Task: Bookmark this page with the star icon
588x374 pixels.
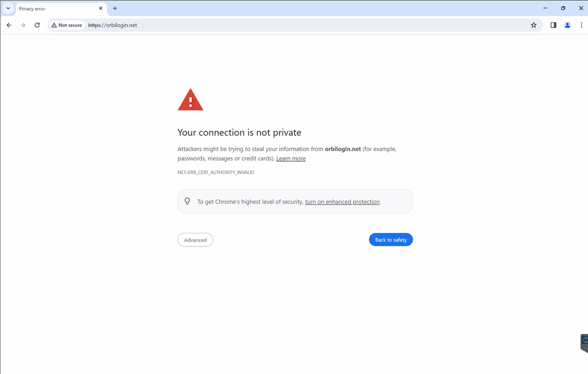Action: click(534, 25)
